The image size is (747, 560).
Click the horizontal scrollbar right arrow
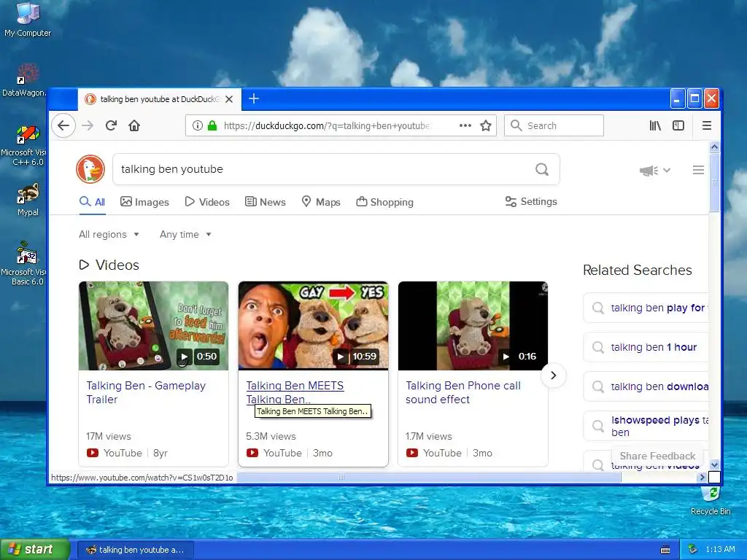pyautogui.click(x=702, y=477)
